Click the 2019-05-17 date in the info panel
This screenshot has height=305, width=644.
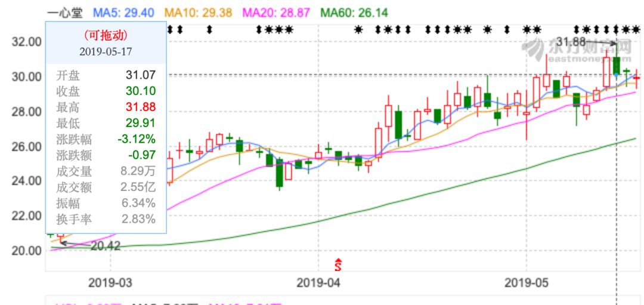point(106,51)
